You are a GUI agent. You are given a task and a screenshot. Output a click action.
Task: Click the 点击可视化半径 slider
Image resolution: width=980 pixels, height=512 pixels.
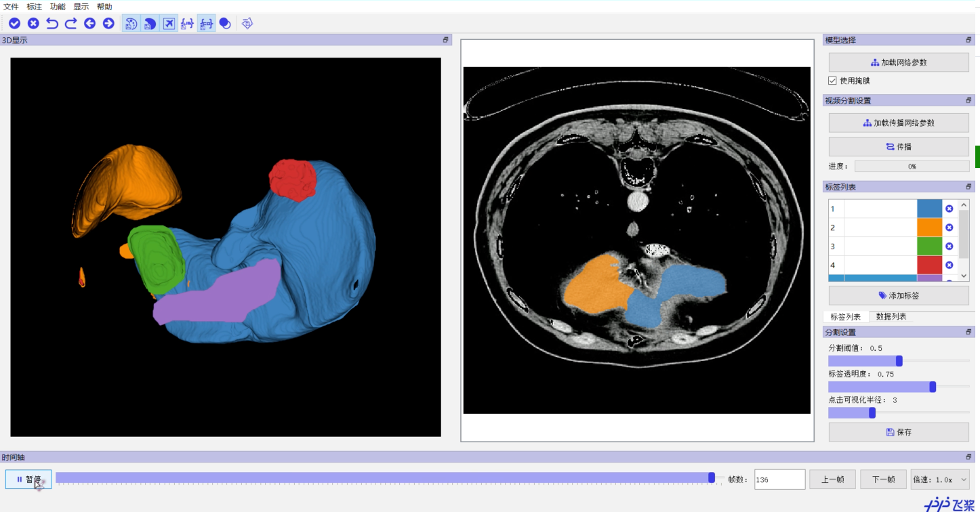(x=899, y=412)
